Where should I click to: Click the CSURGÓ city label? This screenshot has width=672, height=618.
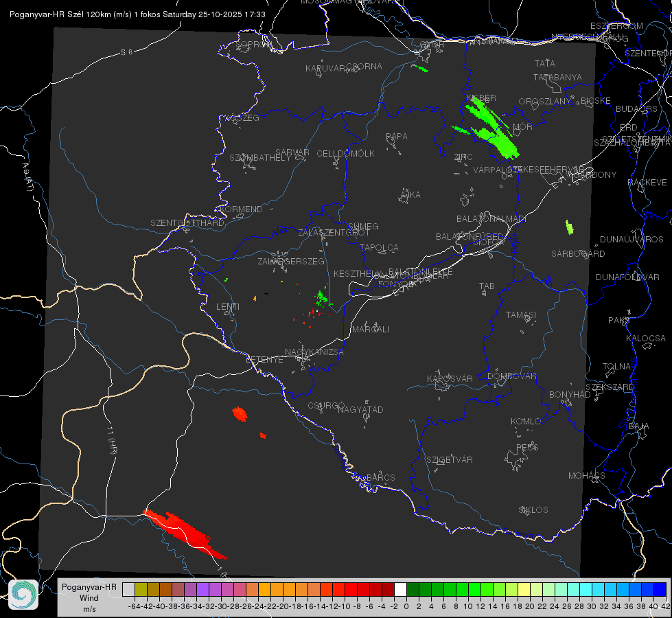point(326,406)
